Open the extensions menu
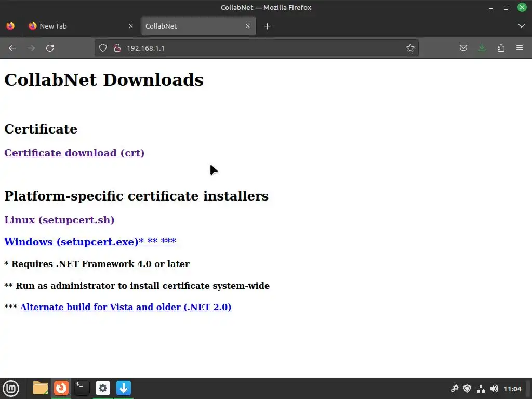The height and width of the screenshot is (399, 532). pyautogui.click(x=501, y=48)
